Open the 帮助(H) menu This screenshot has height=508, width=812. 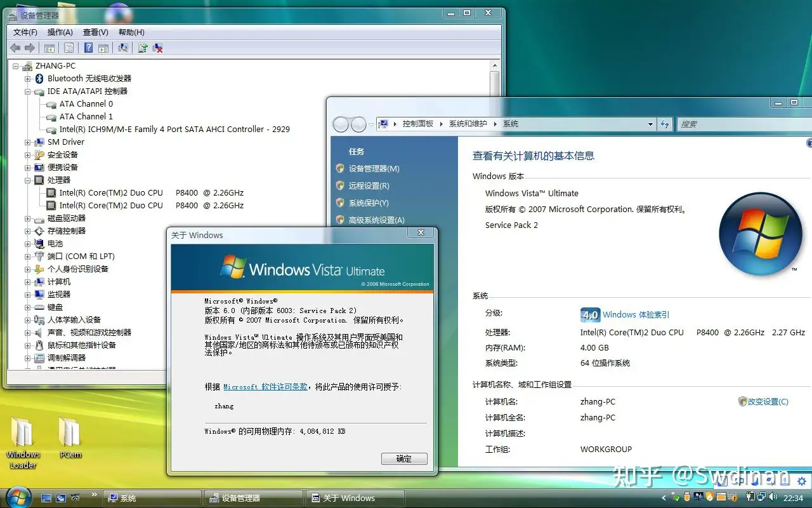[x=131, y=32]
